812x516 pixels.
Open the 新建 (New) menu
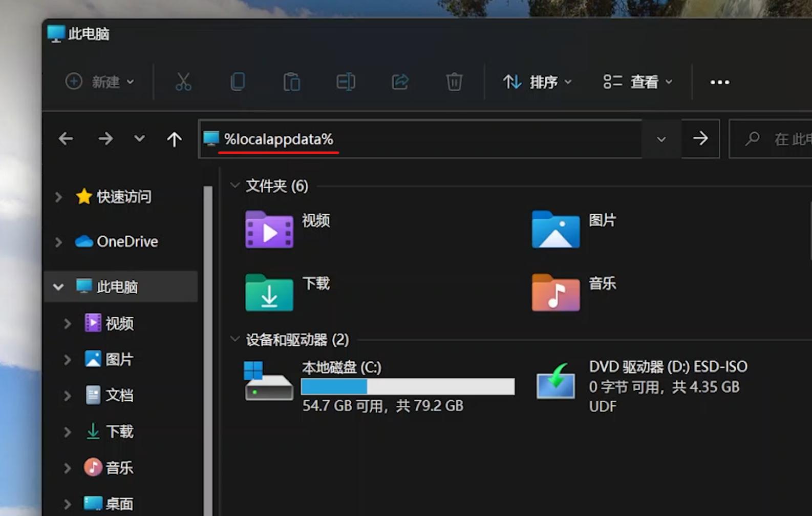[100, 81]
